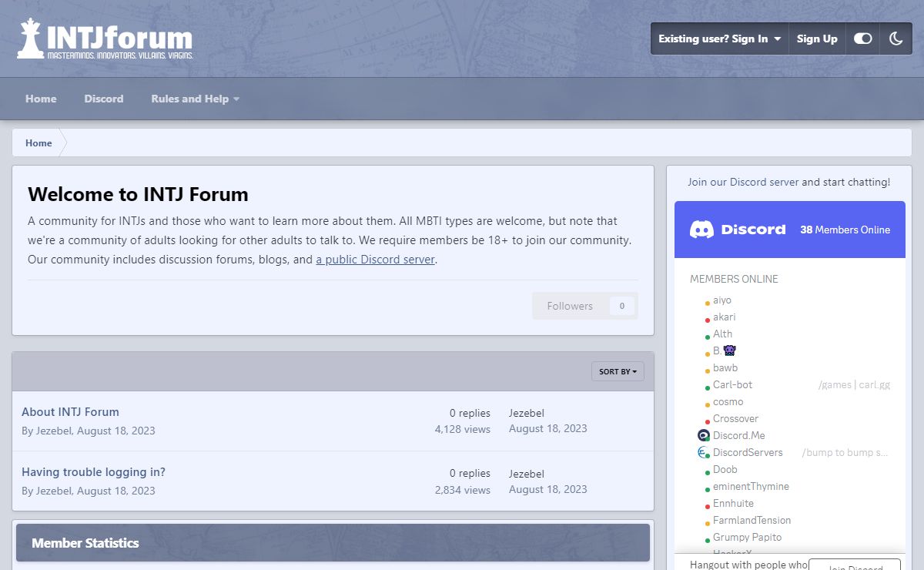The height and width of the screenshot is (570, 924).
Task: Select member eminentThymine in Discord list
Action: coord(751,486)
